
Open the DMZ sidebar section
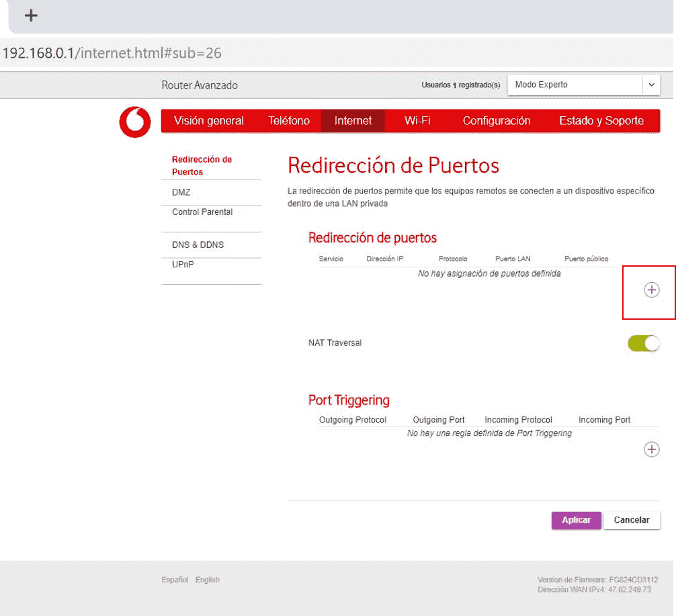(181, 193)
